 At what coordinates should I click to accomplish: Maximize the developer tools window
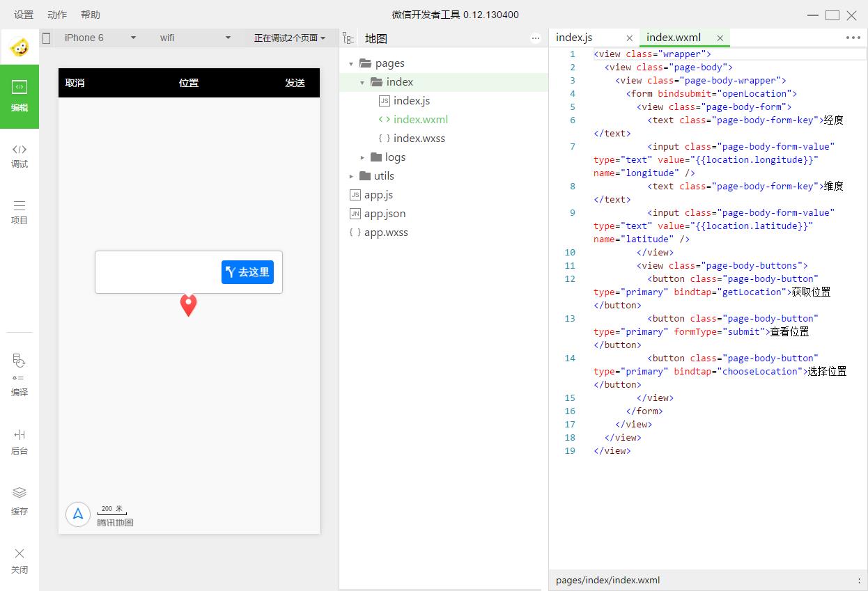click(x=832, y=15)
